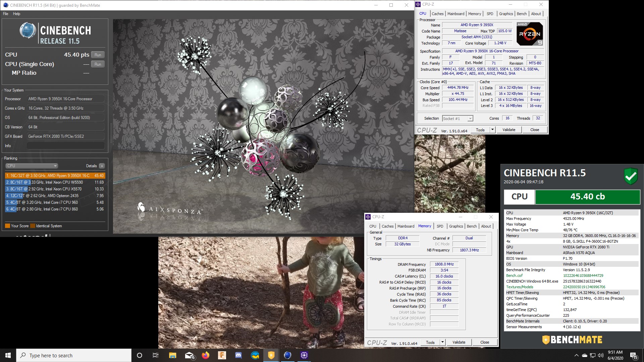This screenshot has width=644, height=362.
Task: Click the taskbar search box
Action: coord(74,355)
